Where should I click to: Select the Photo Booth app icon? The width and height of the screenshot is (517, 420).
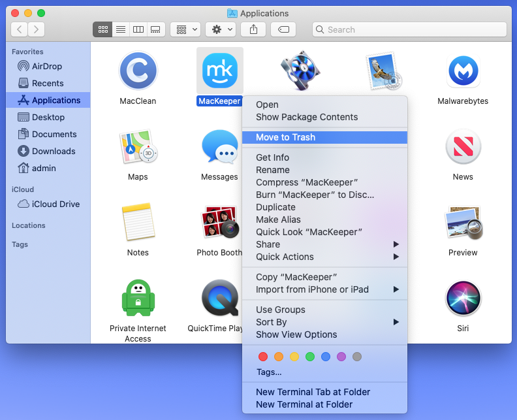coord(220,221)
